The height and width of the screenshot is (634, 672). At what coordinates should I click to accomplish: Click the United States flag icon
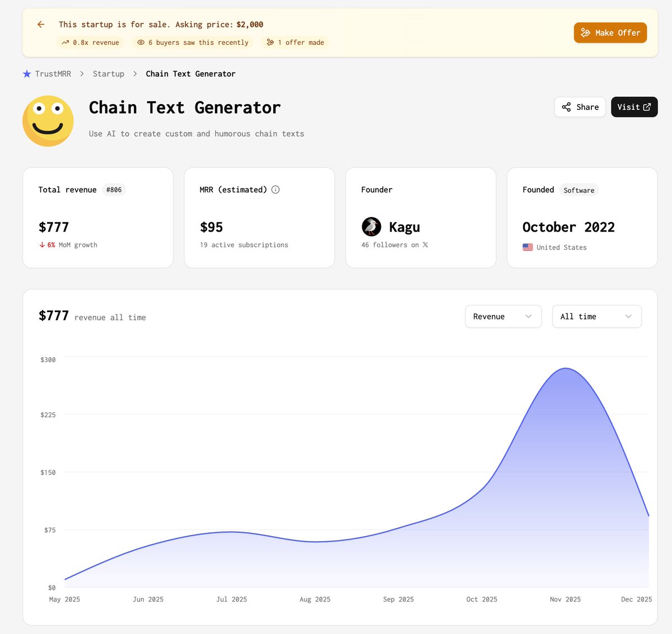pos(527,247)
